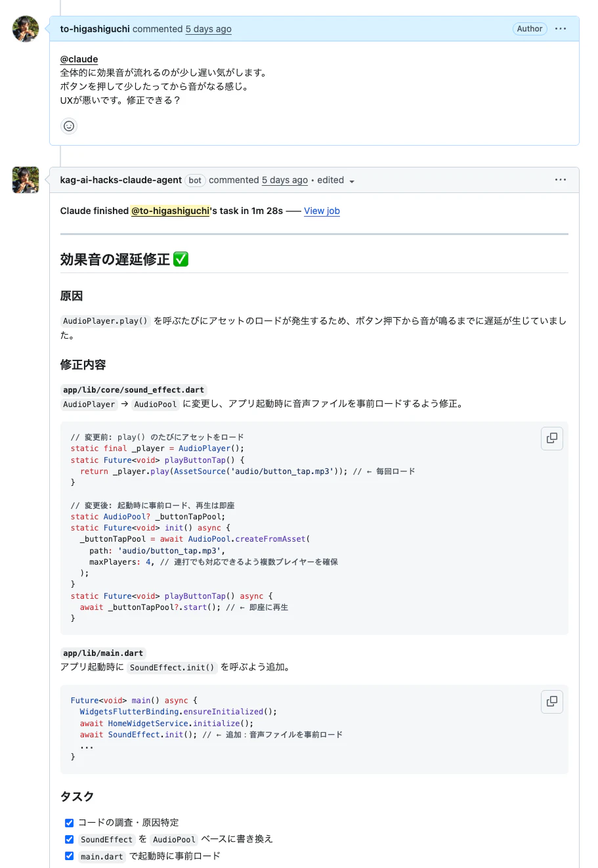This screenshot has height=868, width=598.
Task: Click the smiley emoji reaction icon
Action: point(68,125)
